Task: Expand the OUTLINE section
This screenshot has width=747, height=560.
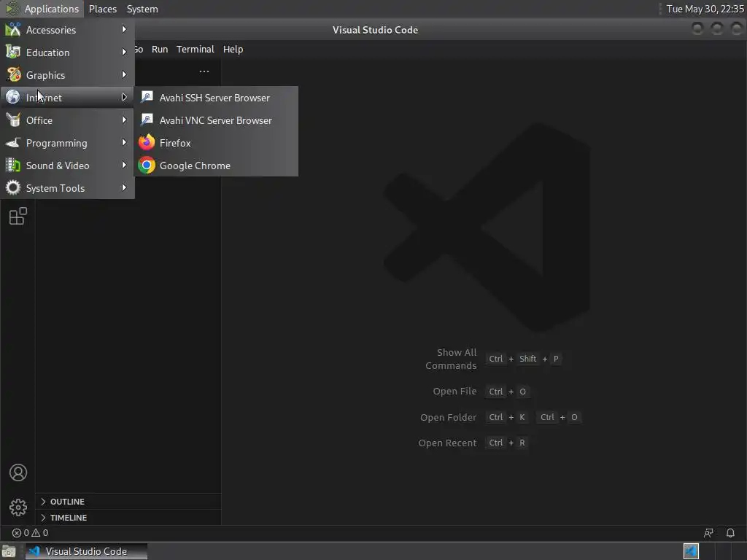Action: click(128, 502)
